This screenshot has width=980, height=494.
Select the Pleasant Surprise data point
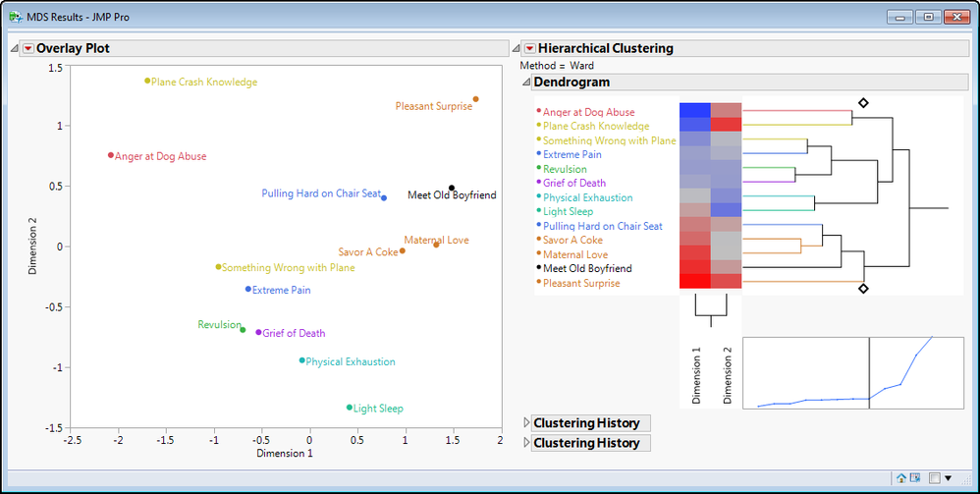click(x=475, y=99)
